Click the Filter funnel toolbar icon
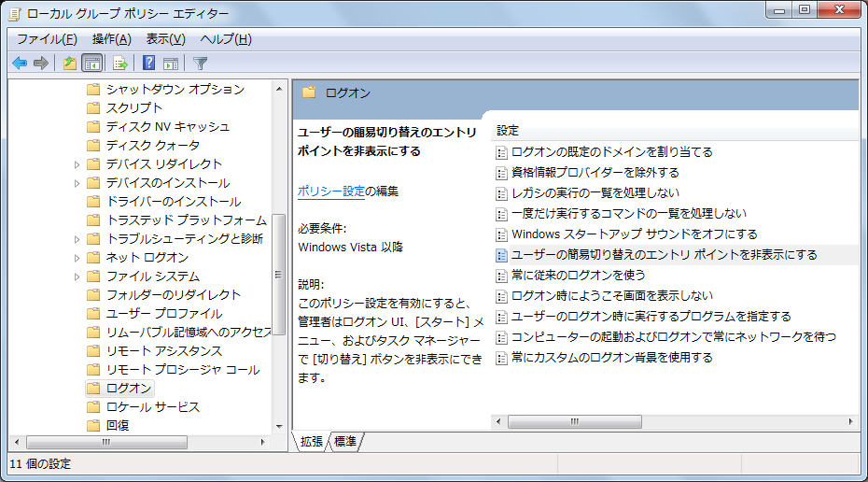Viewport: 868px width, 482px height. click(x=201, y=64)
